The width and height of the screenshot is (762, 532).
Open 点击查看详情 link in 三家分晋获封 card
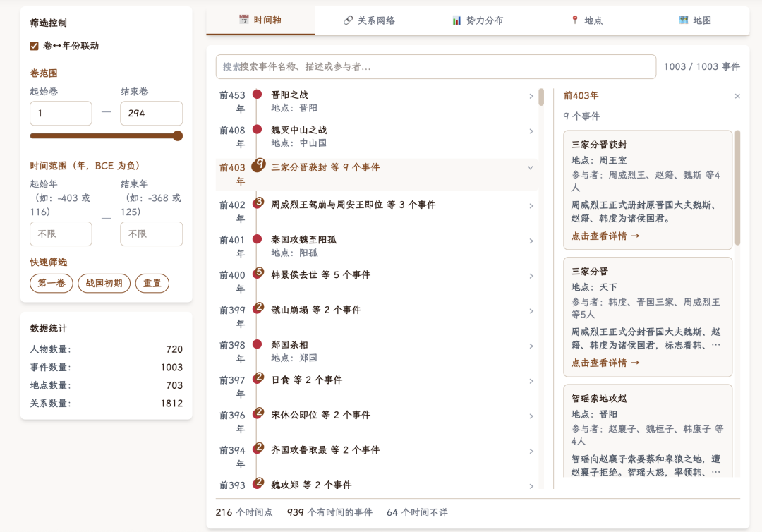[x=605, y=236]
